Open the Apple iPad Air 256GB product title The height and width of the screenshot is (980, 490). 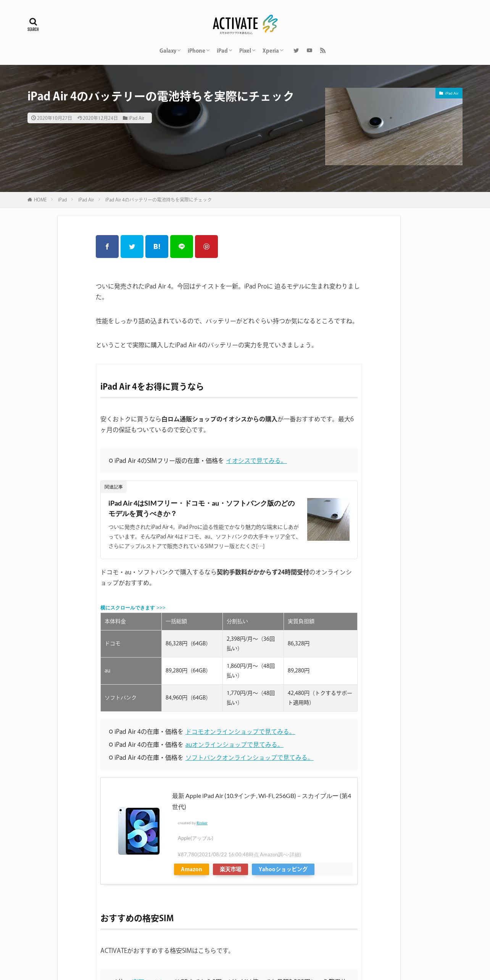[262, 801]
